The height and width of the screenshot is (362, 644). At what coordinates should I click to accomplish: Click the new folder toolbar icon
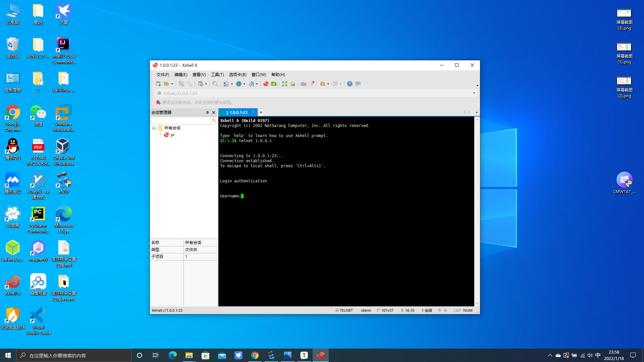coord(323,84)
